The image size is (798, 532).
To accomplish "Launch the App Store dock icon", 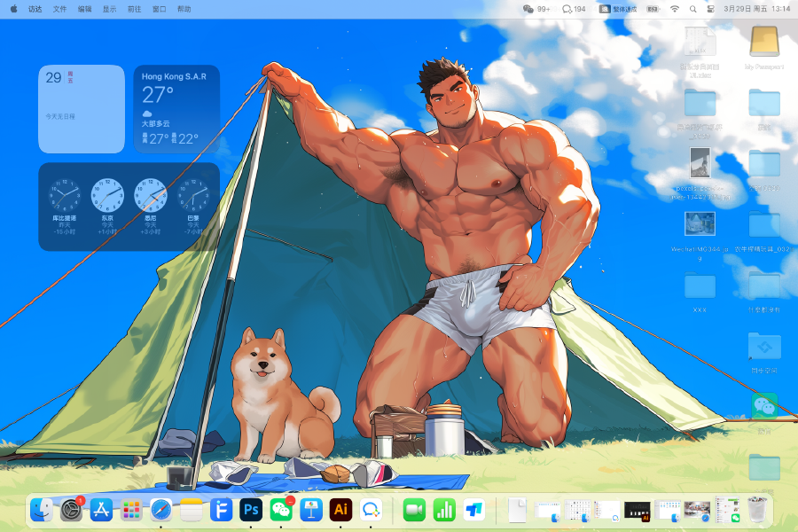I will tap(101, 510).
